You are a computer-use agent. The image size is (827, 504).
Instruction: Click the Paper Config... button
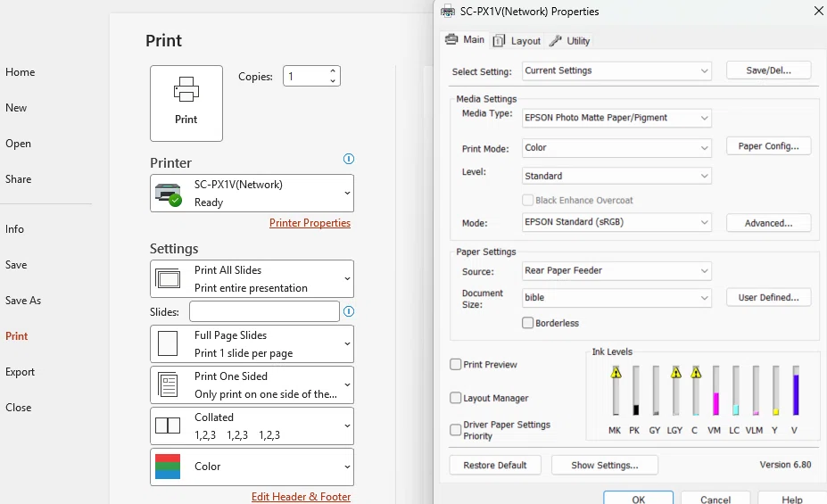click(x=768, y=146)
